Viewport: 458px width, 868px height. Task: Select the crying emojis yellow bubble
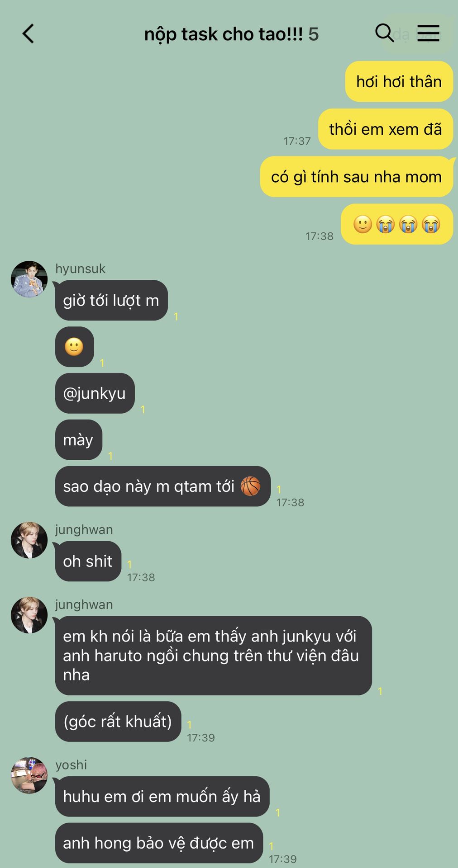[x=397, y=224]
